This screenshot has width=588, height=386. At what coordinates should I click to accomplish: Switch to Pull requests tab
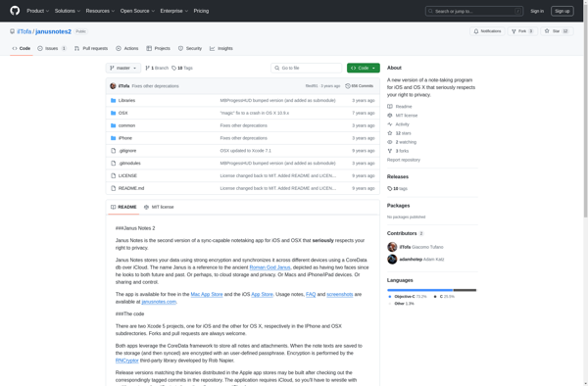coord(91,48)
